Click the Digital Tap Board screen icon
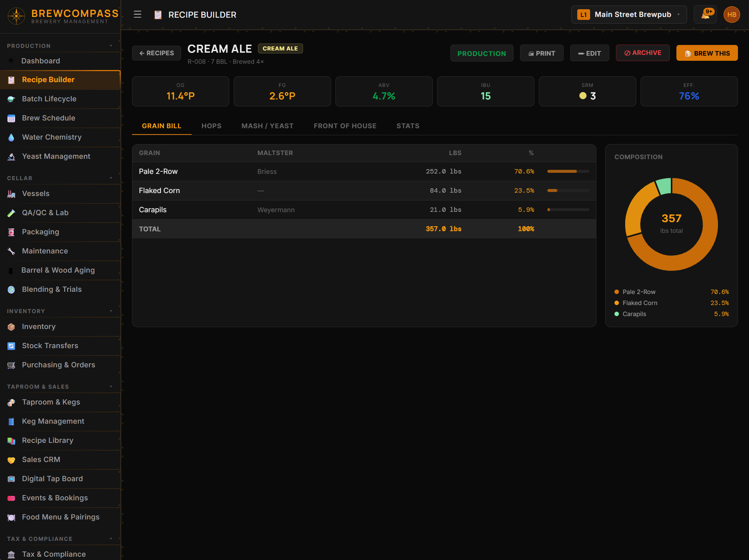The width and height of the screenshot is (749, 560). tap(11, 479)
